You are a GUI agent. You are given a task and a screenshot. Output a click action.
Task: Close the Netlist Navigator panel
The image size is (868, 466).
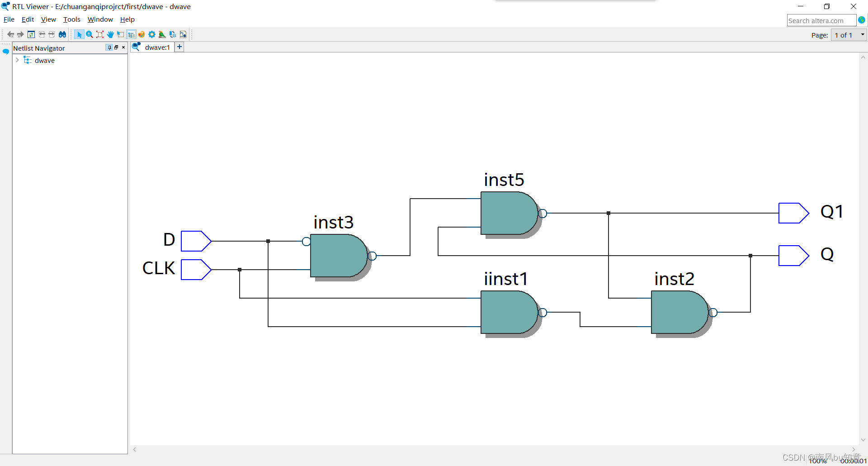pos(123,48)
